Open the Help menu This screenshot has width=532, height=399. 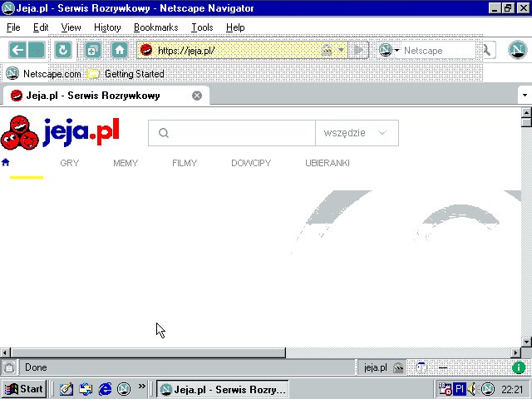pos(235,27)
